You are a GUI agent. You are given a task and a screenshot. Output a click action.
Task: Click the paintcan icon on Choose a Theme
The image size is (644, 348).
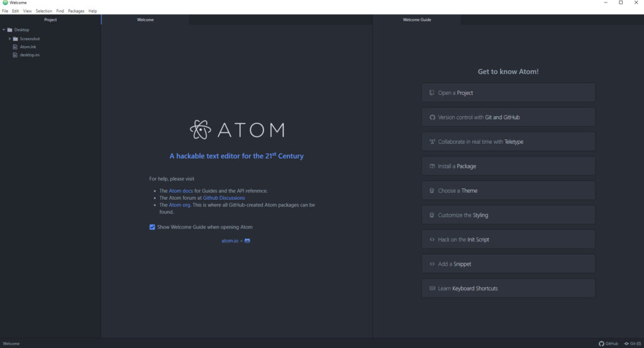tap(431, 190)
